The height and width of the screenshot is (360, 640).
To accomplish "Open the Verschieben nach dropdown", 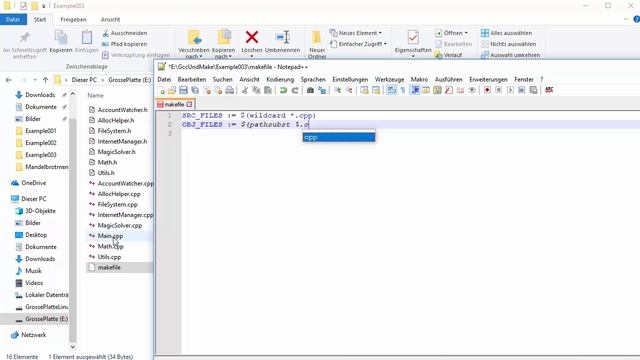I will click(194, 53).
